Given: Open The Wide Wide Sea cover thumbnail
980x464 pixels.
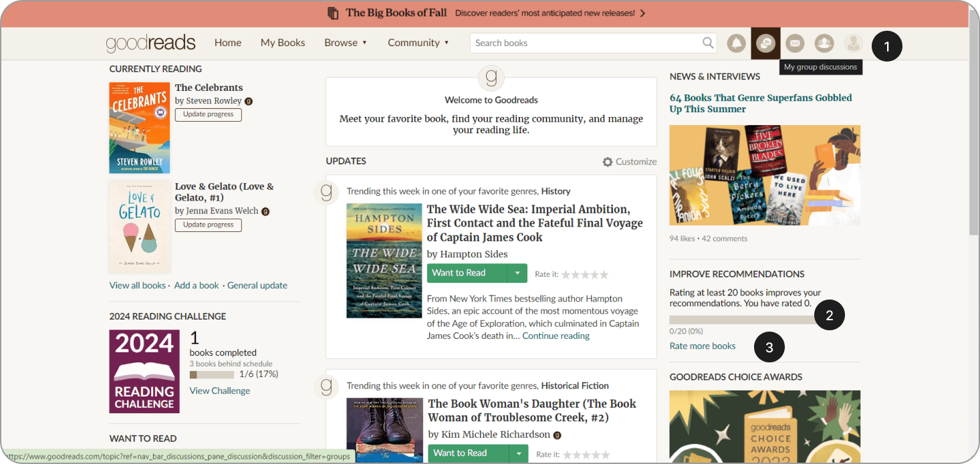Looking at the screenshot, I should pyautogui.click(x=384, y=261).
